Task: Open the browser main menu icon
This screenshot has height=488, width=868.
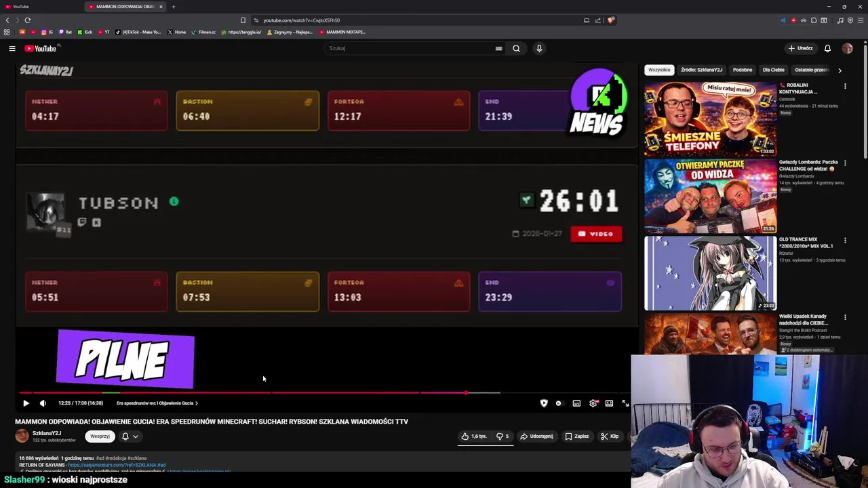Action: click(x=861, y=20)
